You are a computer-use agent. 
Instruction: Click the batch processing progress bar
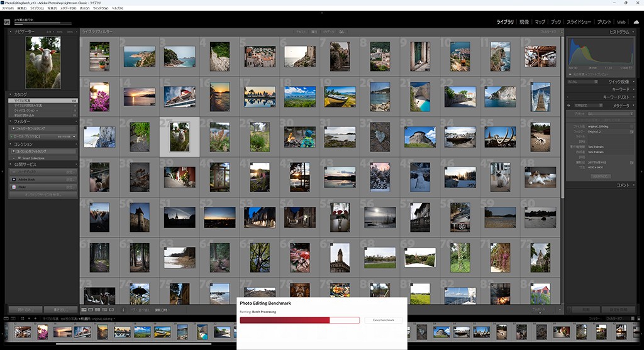click(299, 320)
